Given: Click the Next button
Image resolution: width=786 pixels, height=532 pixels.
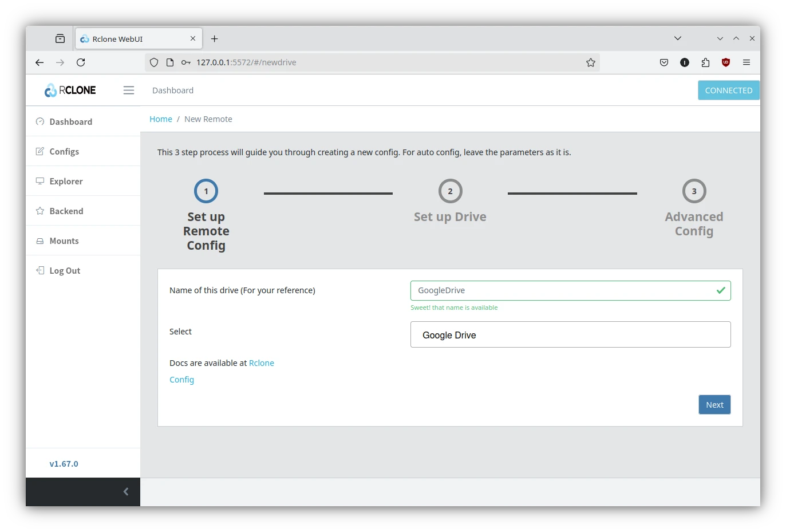Looking at the screenshot, I should pos(714,405).
